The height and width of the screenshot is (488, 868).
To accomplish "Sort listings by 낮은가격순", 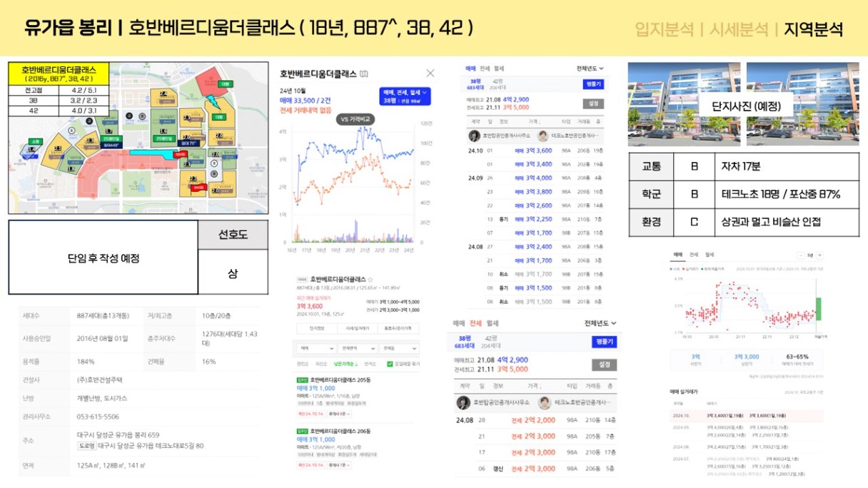I will pos(345,364).
